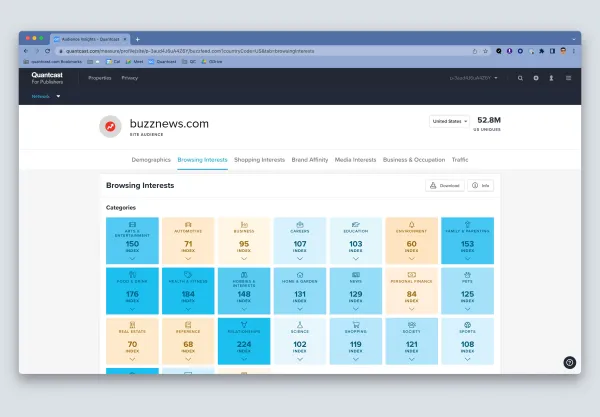This screenshot has width=600, height=417.
Task: Bookmark this page with the star icon
Action: pyautogui.click(x=485, y=51)
